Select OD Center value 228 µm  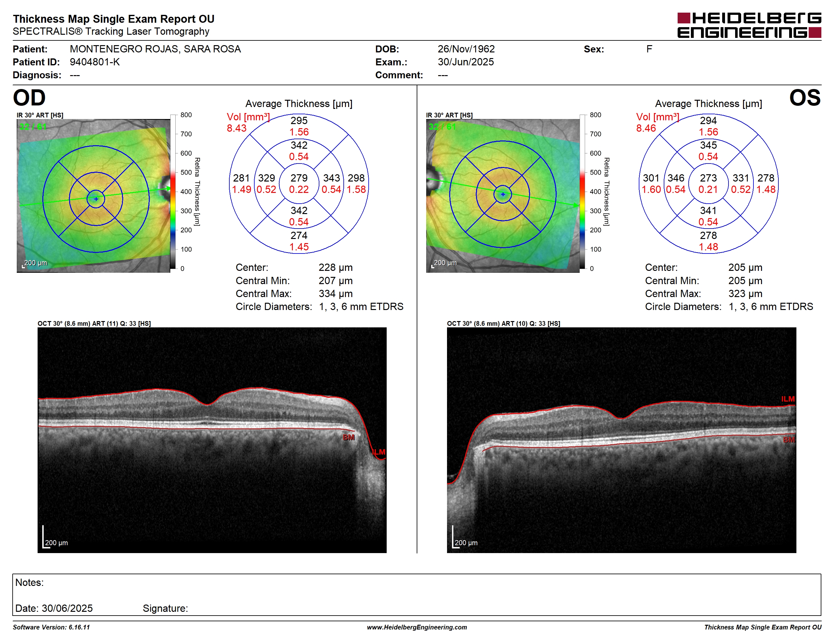(x=336, y=267)
